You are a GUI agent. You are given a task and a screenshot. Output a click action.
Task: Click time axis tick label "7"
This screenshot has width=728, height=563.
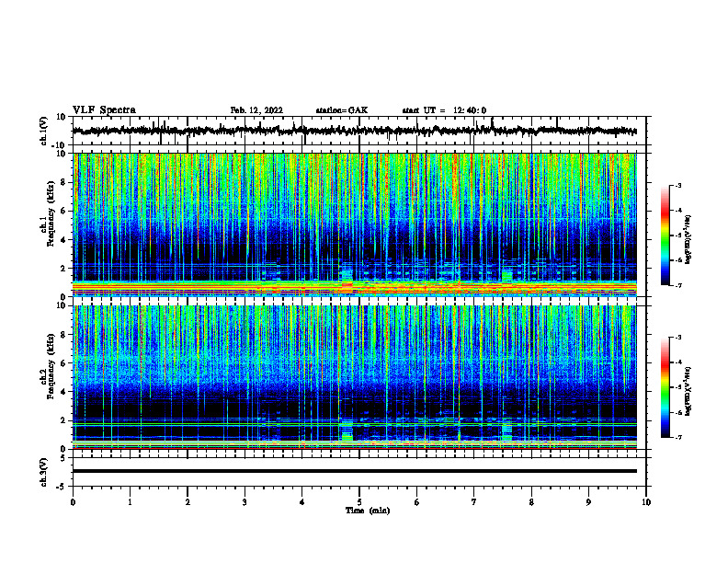[474, 502]
